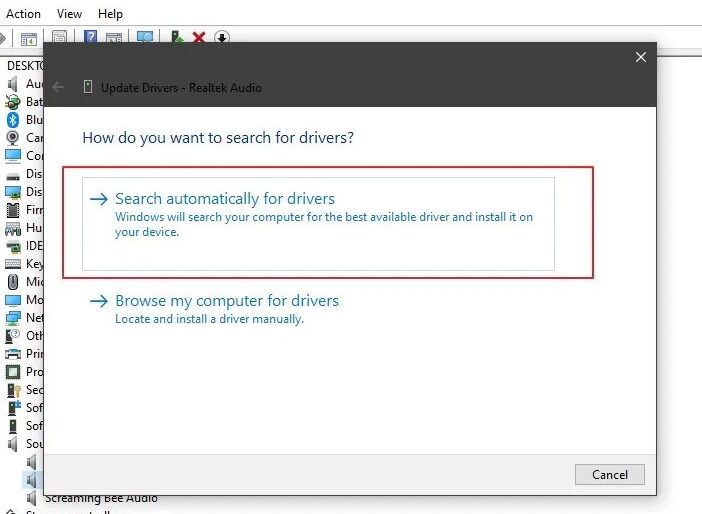Select the Firmware chip icon
The width and height of the screenshot is (702, 514).
(13, 210)
